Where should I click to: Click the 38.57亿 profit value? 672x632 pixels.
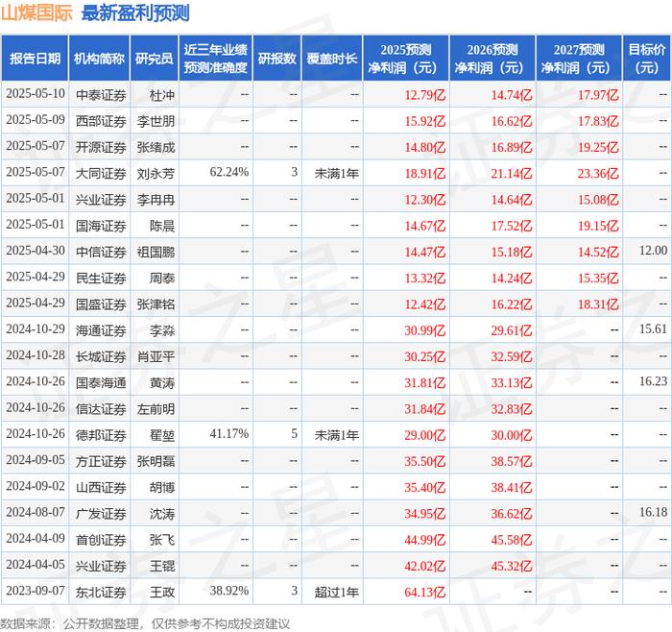(512, 461)
